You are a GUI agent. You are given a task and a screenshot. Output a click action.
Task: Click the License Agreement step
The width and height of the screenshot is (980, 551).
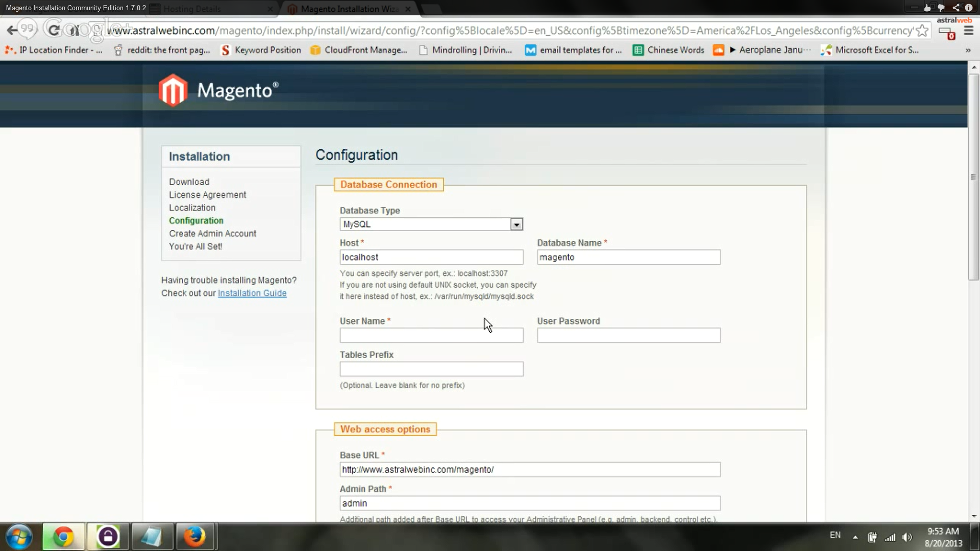[207, 195]
